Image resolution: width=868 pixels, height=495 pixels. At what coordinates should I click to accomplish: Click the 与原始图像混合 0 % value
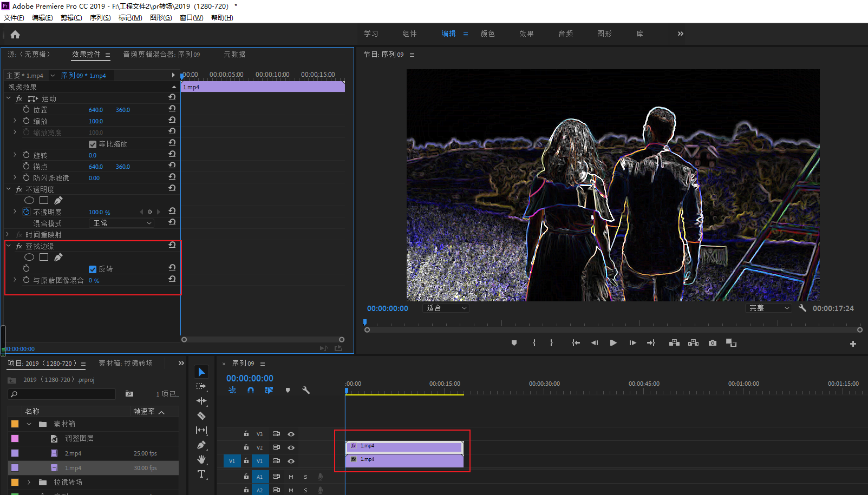click(x=94, y=281)
